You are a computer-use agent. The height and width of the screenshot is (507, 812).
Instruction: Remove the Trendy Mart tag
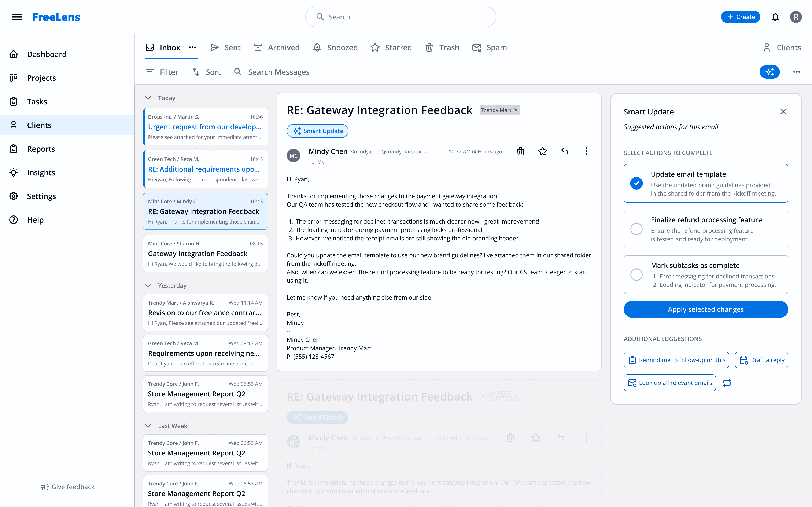[x=516, y=110]
